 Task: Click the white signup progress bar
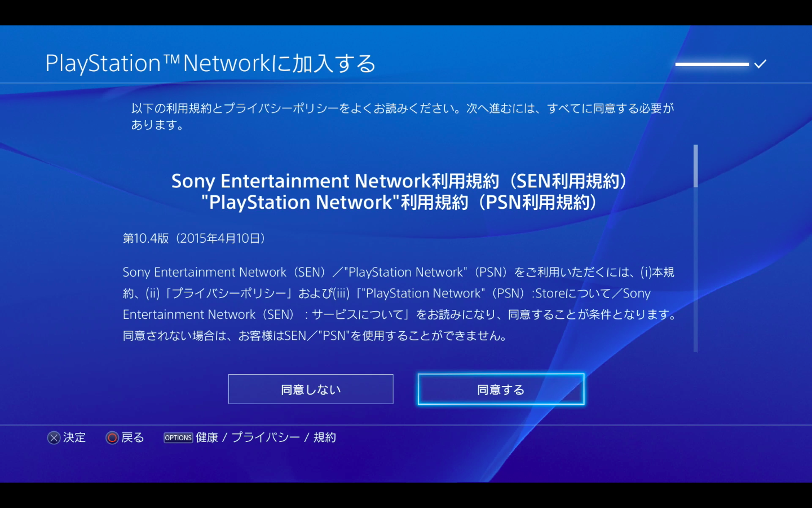(712, 64)
